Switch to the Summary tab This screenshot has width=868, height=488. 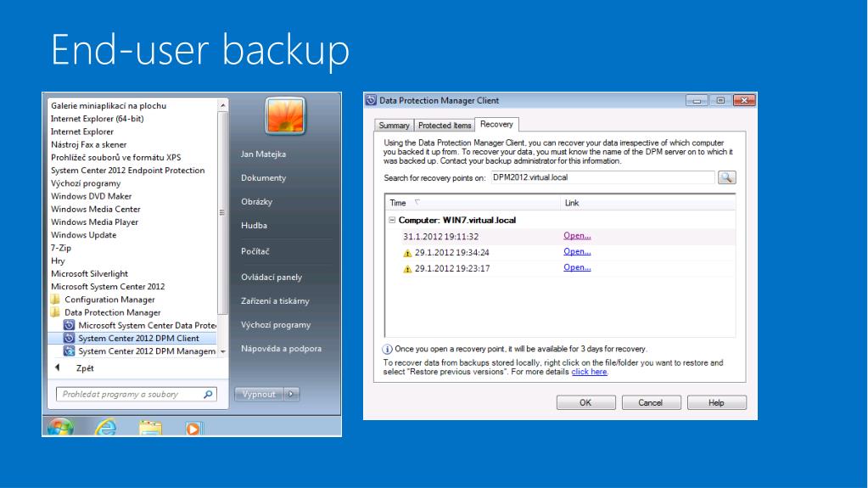coord(394,126)
